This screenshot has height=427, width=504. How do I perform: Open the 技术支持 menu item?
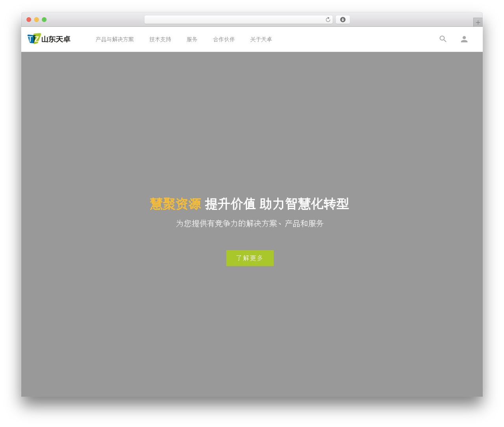(160, 39)
